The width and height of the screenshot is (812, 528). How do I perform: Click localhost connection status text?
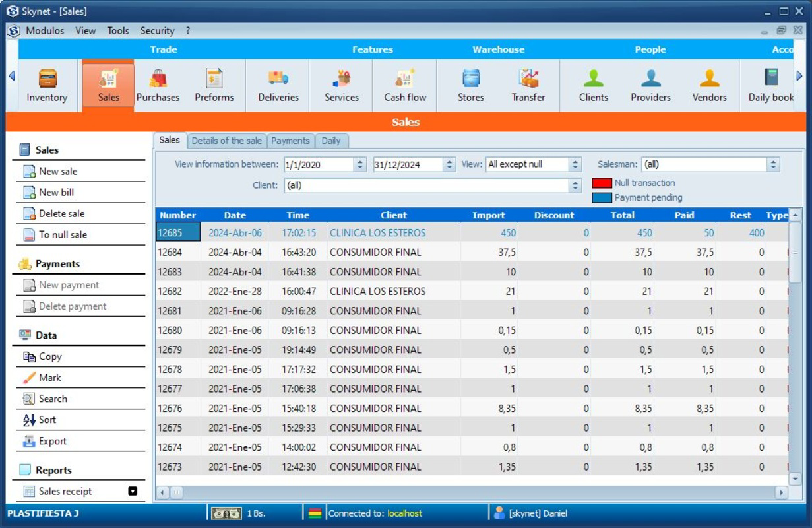coord(404,513)
